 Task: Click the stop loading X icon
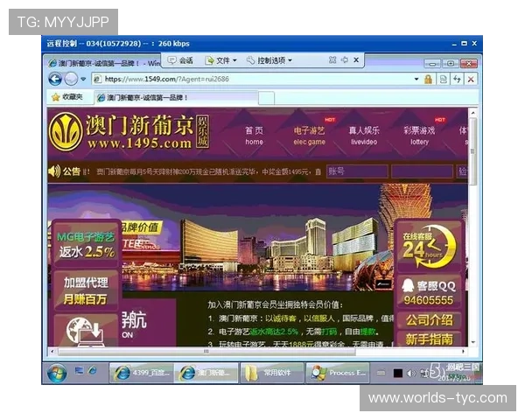[471, 80]
